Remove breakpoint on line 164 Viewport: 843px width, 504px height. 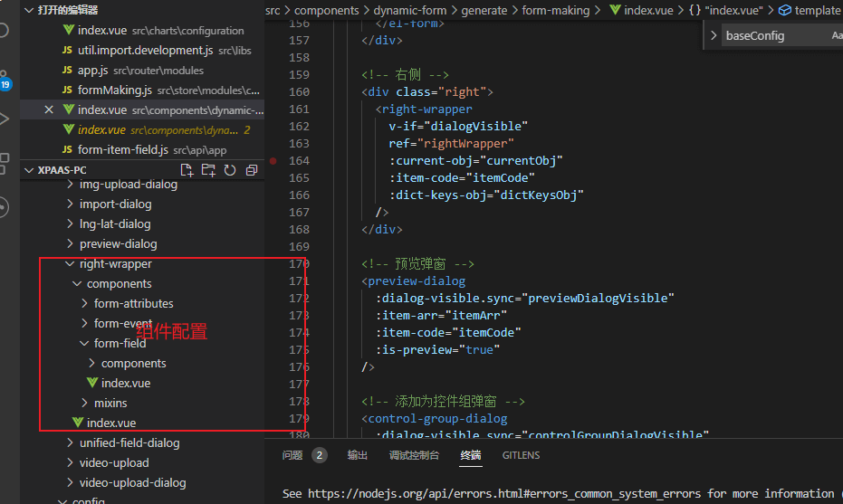[x=273, y=161]
